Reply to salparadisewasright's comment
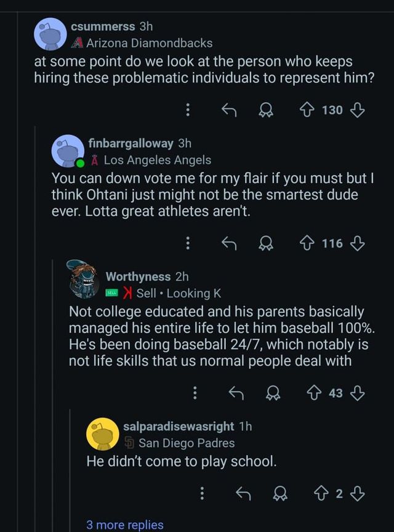 [x=244, y=493]
